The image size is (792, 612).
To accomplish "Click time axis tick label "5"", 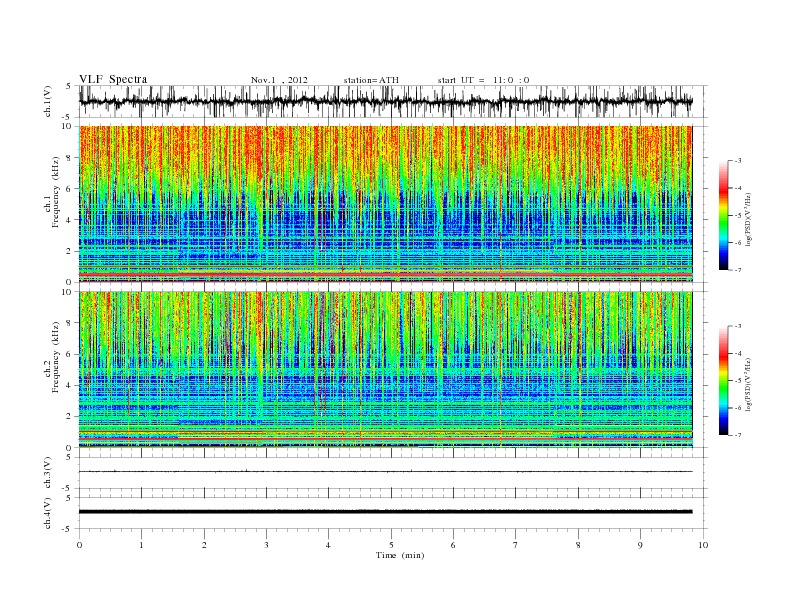I will (x=391, y=545).
